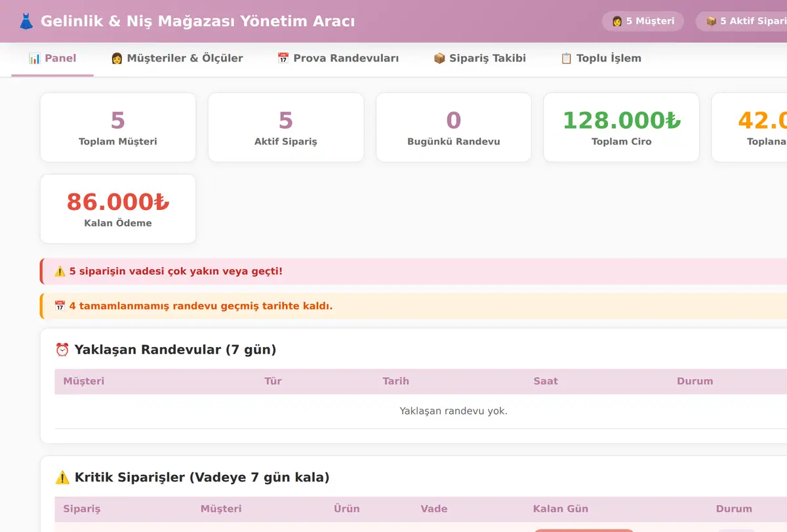The height and width of the screenshot is (532, 787).
Task: Click the 'Yaklaşan randevu yok.' message
Action: pyautogui.click(x=454, y=411)
